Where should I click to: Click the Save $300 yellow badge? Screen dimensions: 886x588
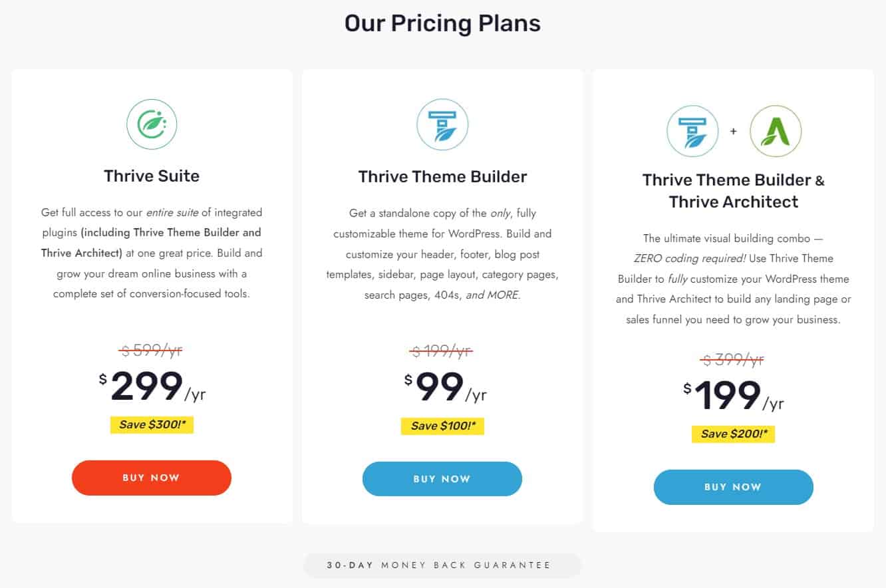pyautogui.click(x=151, y=425)
